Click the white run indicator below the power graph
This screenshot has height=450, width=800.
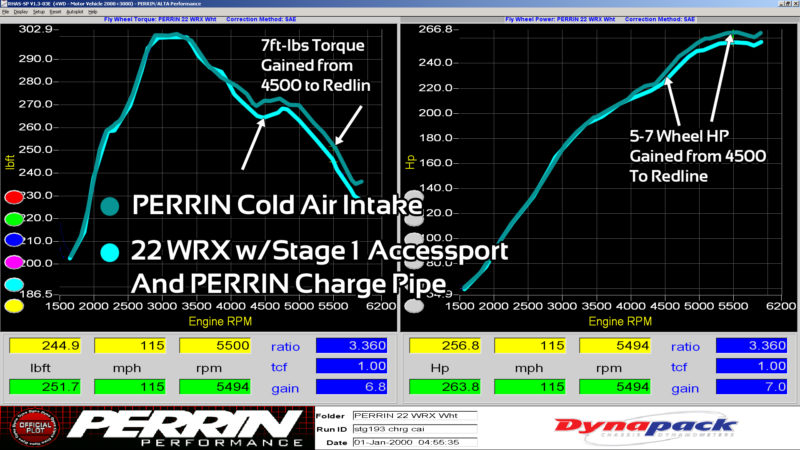(x=414, y=306)
